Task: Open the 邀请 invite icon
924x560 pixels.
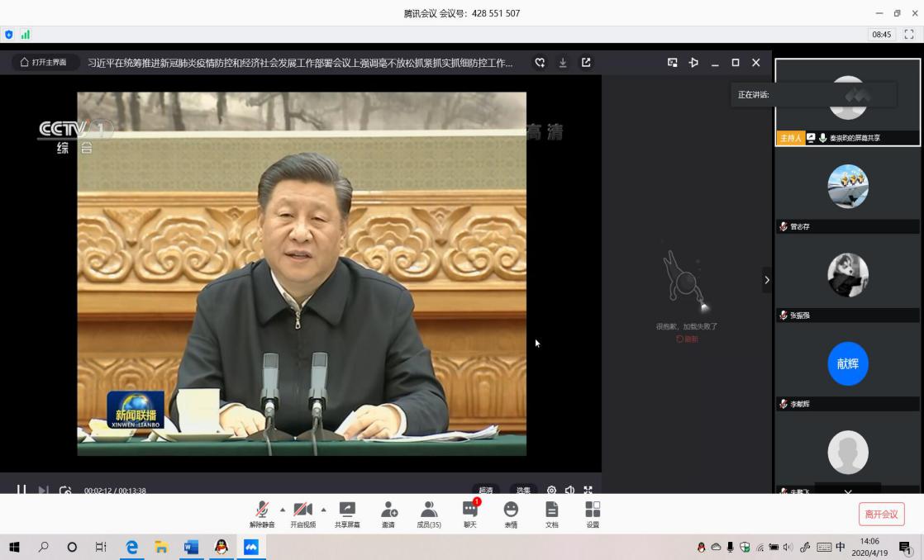Action: (388, 512)
